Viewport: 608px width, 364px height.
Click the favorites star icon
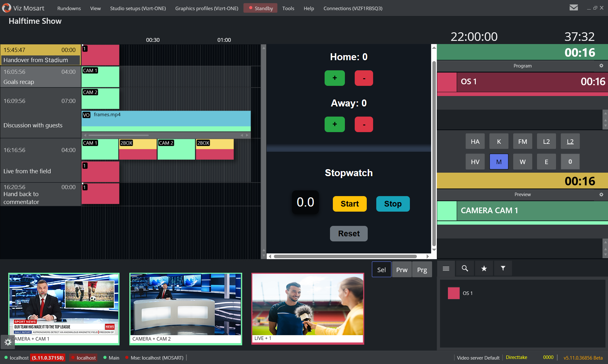coord(484,268)
